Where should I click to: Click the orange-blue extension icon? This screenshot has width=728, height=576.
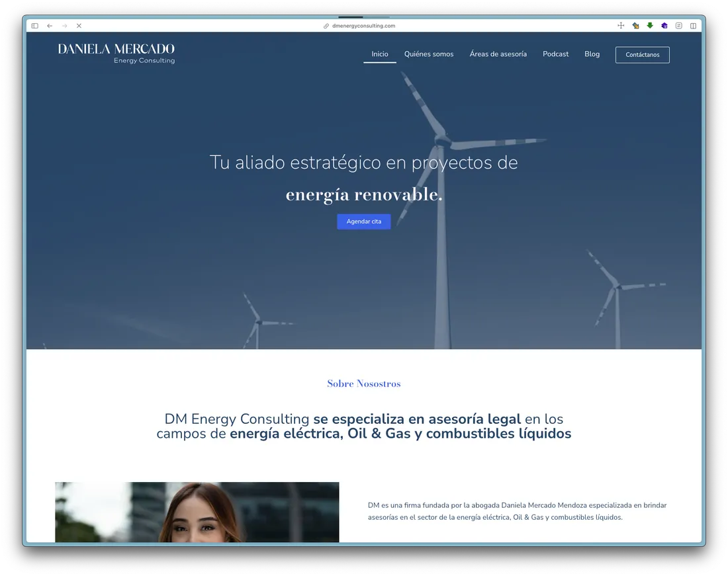[635, 26]
